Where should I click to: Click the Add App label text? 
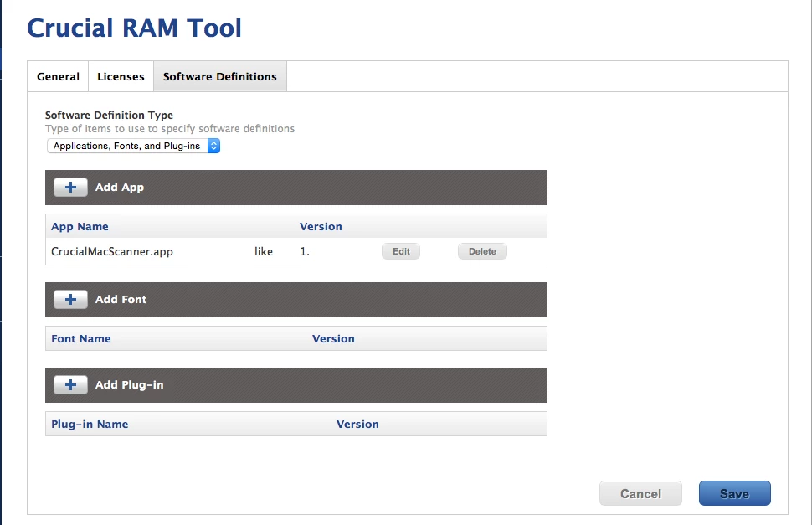[x=120, y=188]
